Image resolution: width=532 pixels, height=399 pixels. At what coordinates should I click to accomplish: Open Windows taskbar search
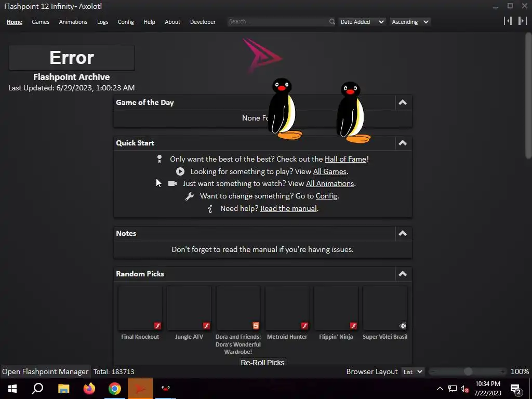[x=37, y=389]
